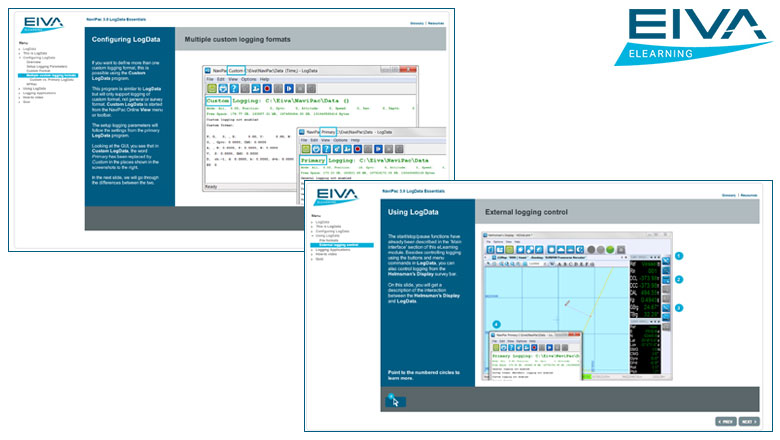Expand Configuring LogData arrow in second slide menu
This screenshot has width=780, height=440.
tap(312, 231)
